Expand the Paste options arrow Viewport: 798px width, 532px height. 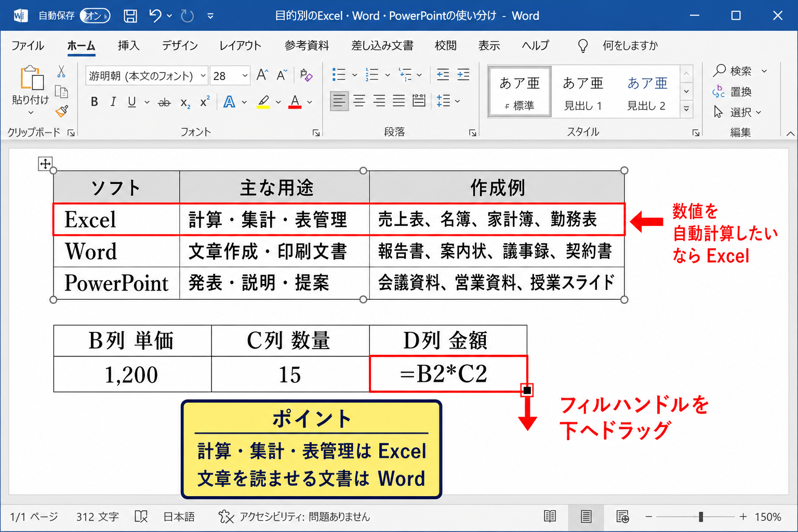coord(31,112)
